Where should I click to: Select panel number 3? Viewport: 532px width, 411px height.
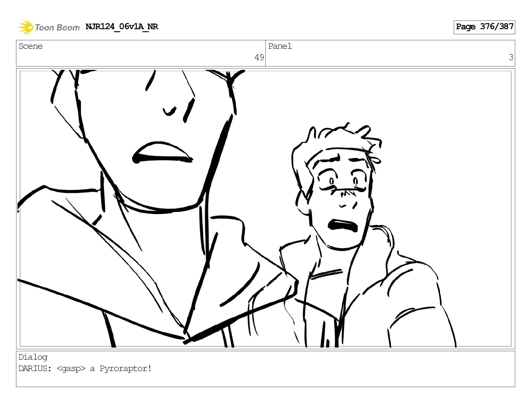tap(511, 57)
